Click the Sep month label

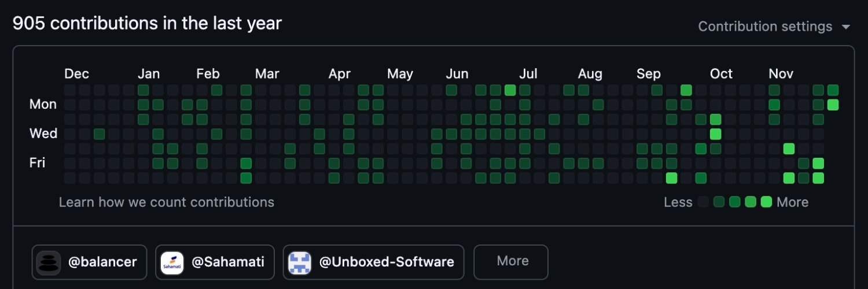pos(649,74)
